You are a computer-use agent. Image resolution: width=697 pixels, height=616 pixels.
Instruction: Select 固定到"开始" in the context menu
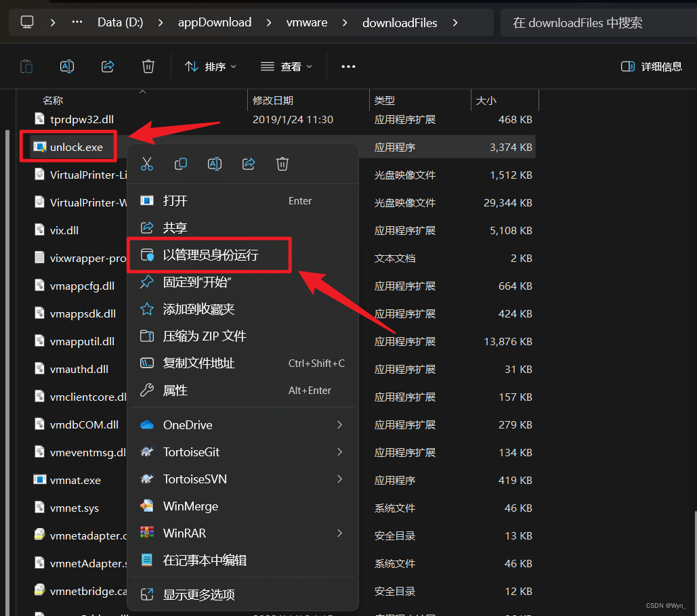point(242,282)
